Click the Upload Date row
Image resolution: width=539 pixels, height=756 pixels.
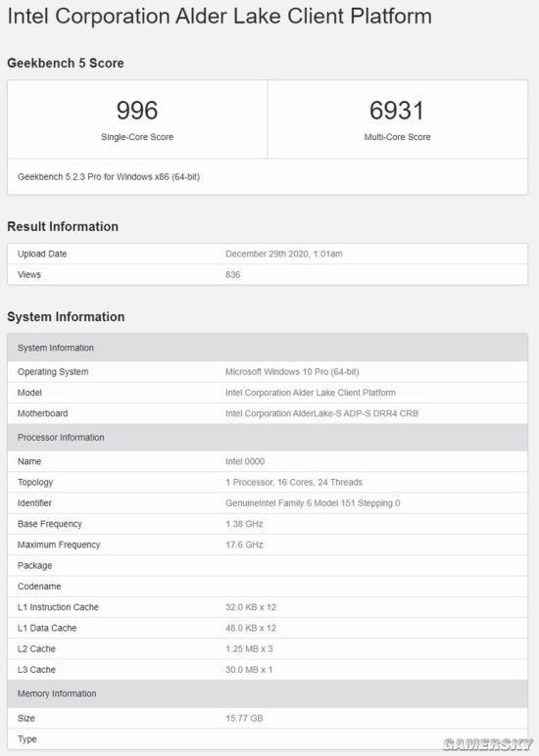[x=268, y=254]
